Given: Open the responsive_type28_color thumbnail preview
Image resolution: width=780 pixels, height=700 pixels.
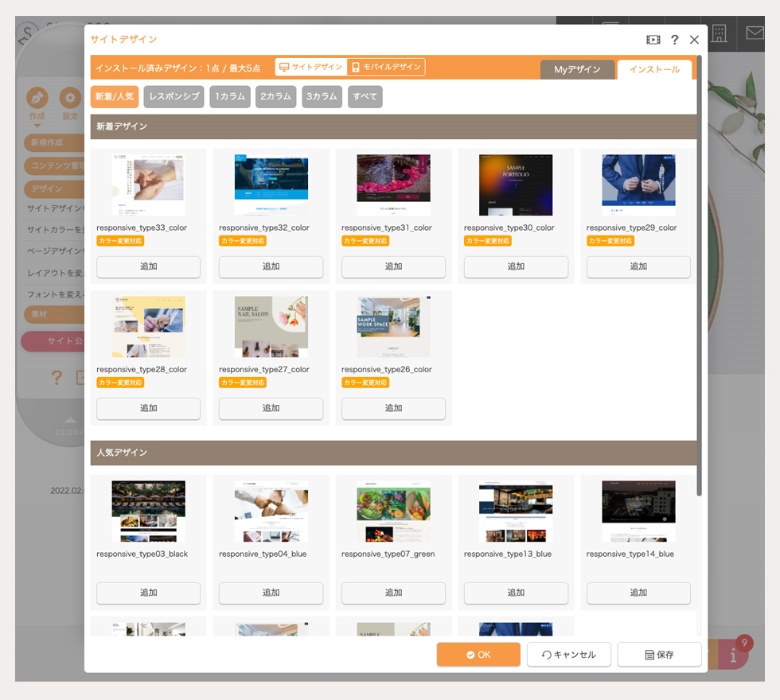Looking at the screenshot, I should [148, 327].
